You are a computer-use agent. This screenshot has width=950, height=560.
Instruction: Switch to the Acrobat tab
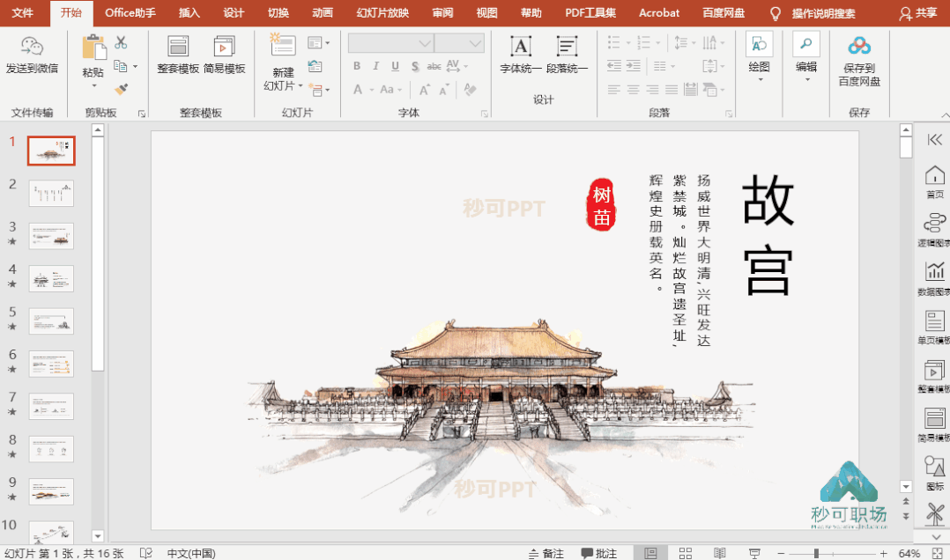point(658,12)
